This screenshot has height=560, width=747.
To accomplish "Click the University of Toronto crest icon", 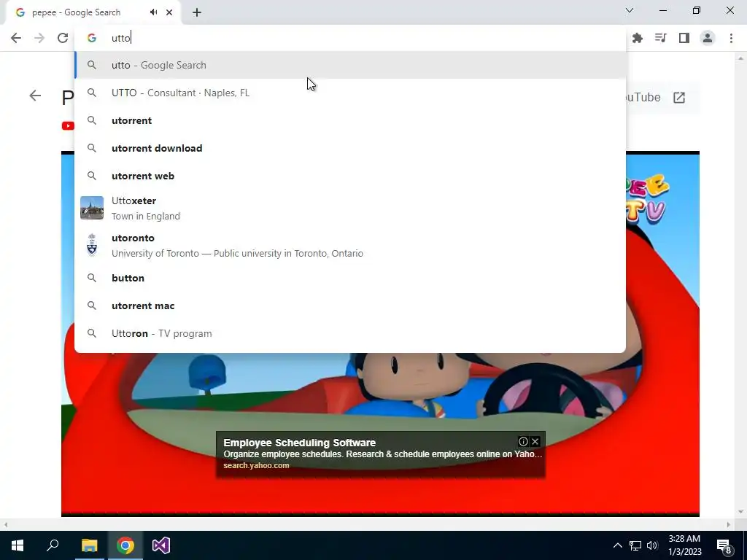I will (92, 245).
